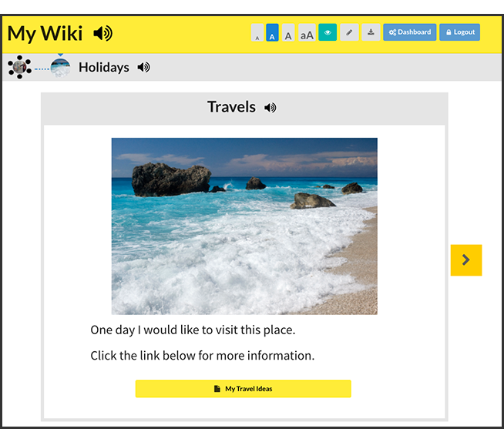Select the large grey text size A
504x442 pixels.
(288, 32)
